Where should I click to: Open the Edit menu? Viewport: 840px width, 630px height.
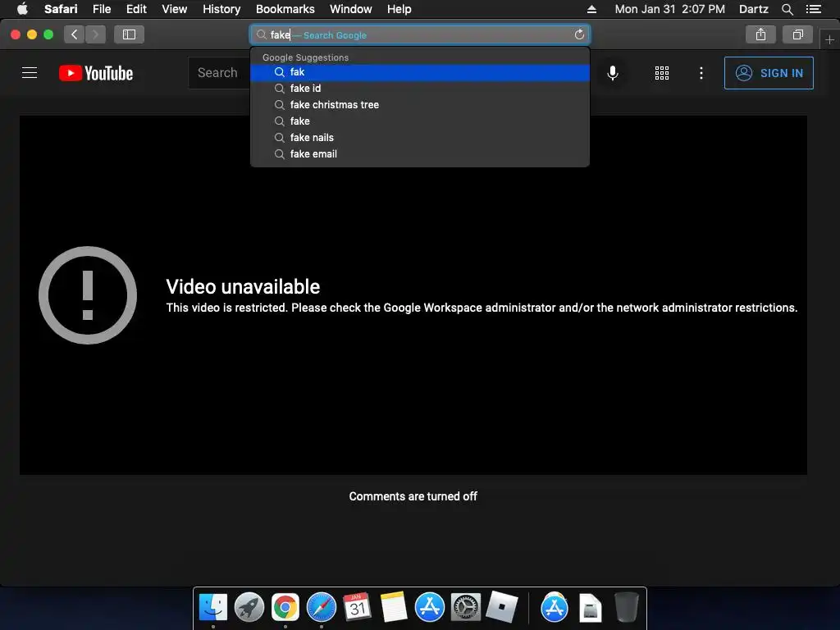tap(136, 9)
